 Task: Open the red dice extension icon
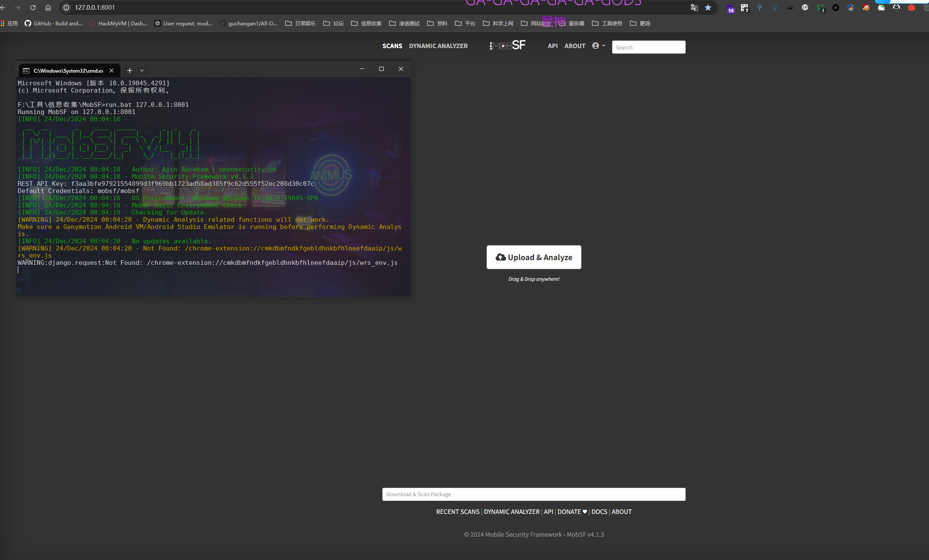click(912, 8)
